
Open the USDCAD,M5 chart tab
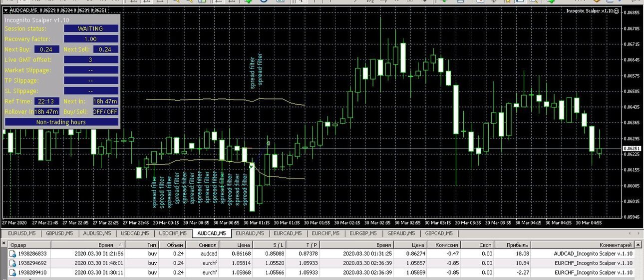(x=135, y=233)
